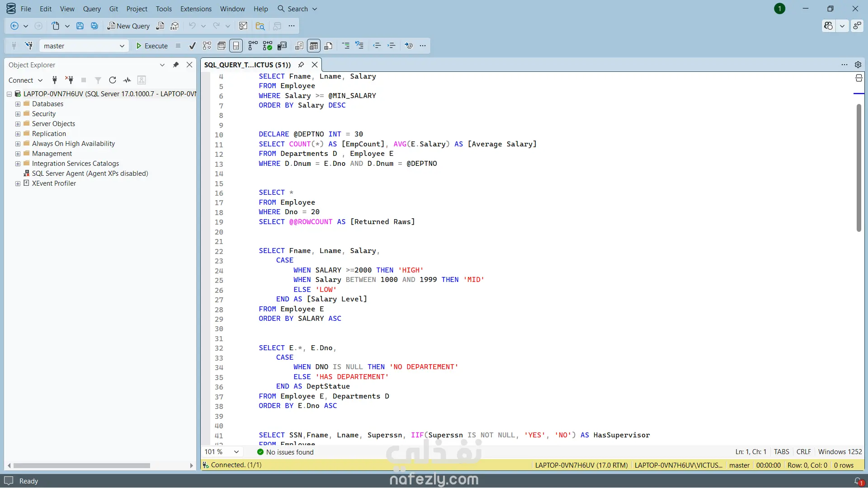Open a New Query window
This screenshot has height=488, width=868.
click(x=128, y=26)
